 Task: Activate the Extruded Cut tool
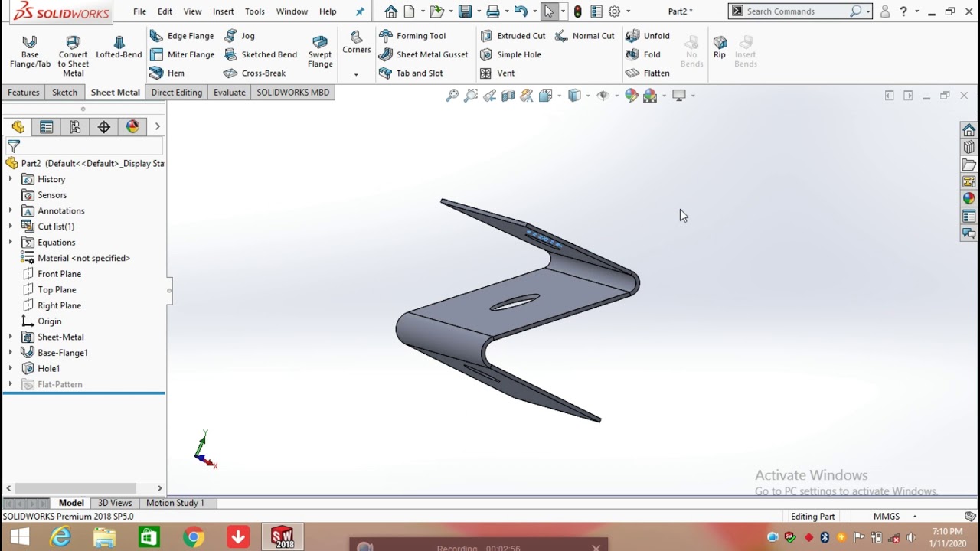click(x=513, y=36)
